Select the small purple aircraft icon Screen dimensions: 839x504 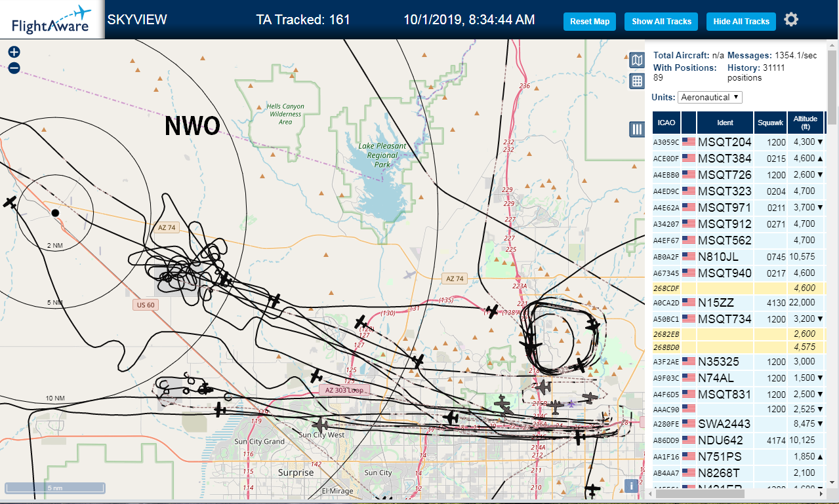(x=572, y=404)
